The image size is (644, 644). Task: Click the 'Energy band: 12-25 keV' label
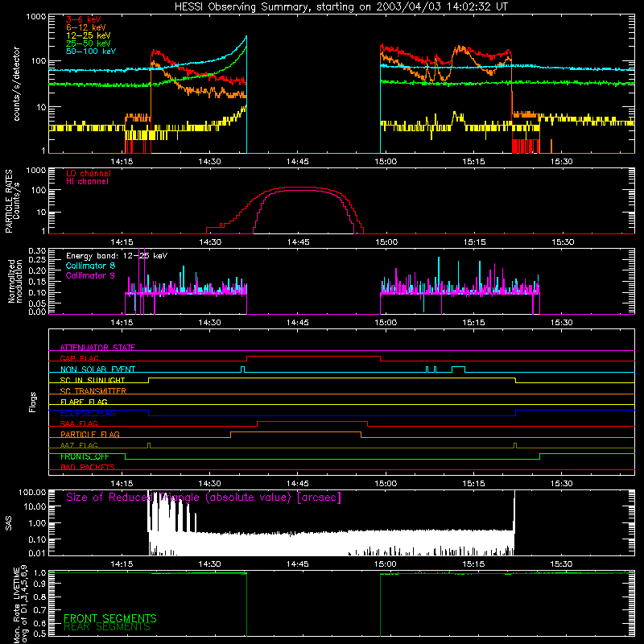117,256
